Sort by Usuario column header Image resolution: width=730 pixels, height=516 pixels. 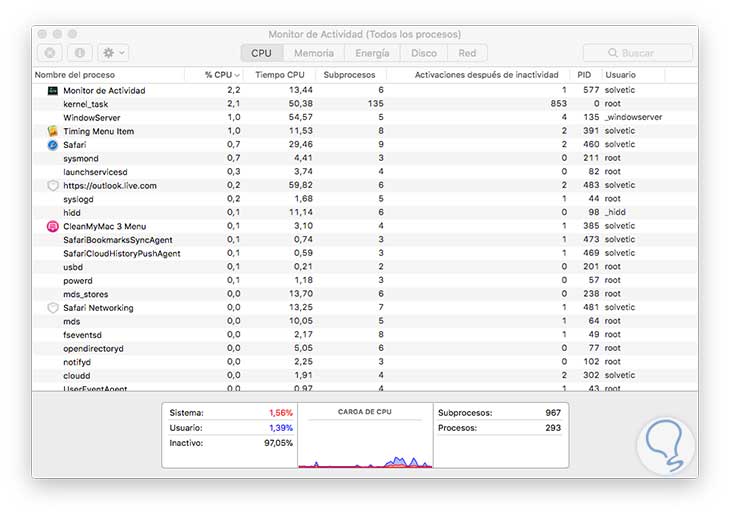pyautogui.click(x=633, y=75)
